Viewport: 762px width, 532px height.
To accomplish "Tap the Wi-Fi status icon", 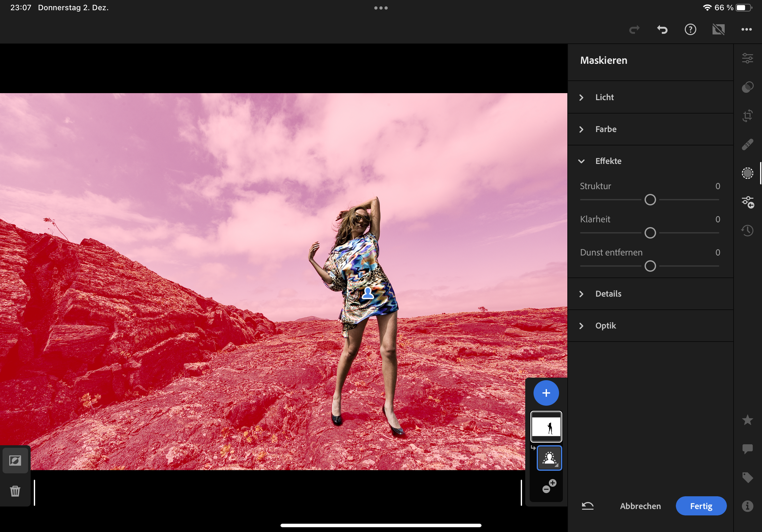I will point(707,8).
